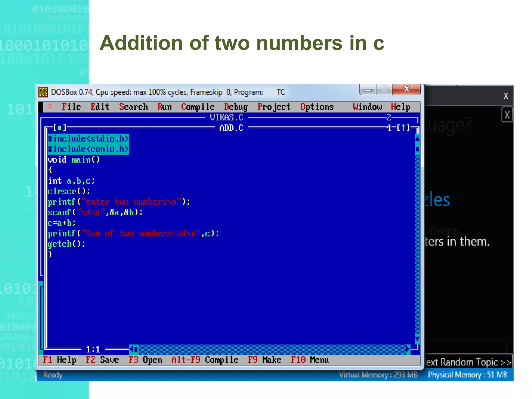Image resolution: width=532 pixels, height=399 pixels.
Task: Open the File menu
Action: pos(71,107)
